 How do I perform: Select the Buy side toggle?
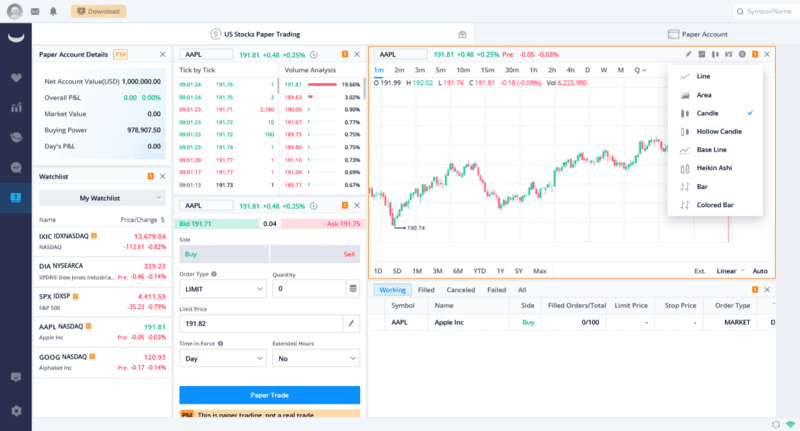(224, 254)
